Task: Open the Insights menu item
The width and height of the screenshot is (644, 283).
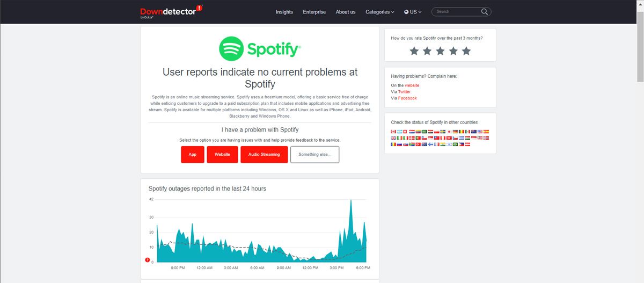Action: [284, 12]
